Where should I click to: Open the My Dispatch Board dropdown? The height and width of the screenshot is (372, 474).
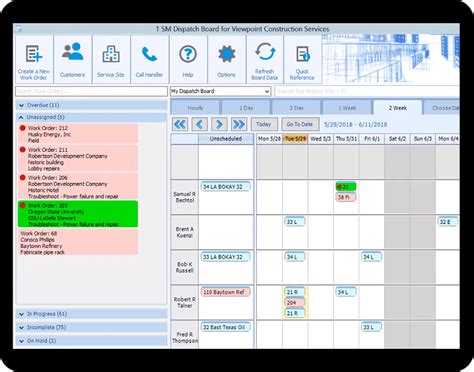click(220, 91)
